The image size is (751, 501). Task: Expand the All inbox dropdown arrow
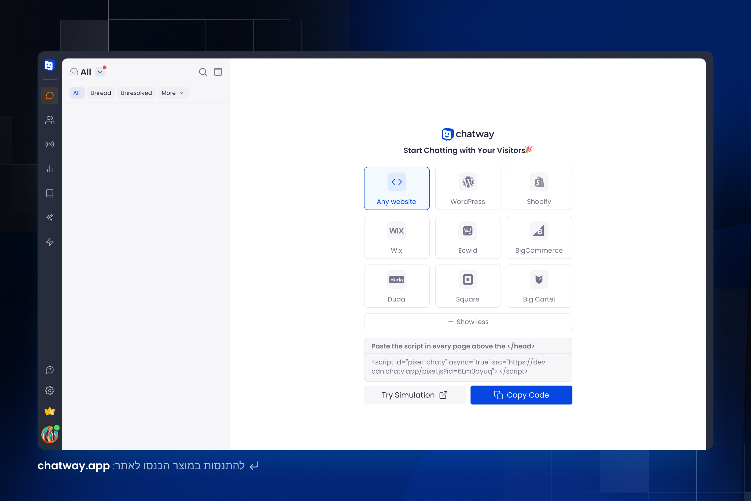(x=100, y=72)
